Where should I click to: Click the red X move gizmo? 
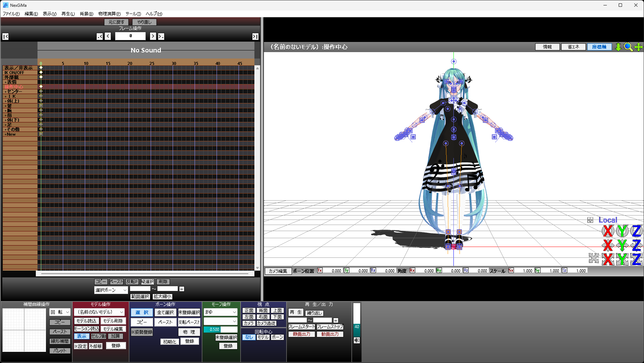608,245
